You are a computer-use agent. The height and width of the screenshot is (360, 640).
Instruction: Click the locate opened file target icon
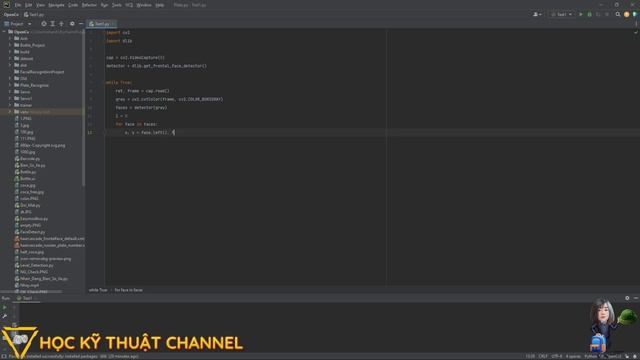[x=44, y=24]
